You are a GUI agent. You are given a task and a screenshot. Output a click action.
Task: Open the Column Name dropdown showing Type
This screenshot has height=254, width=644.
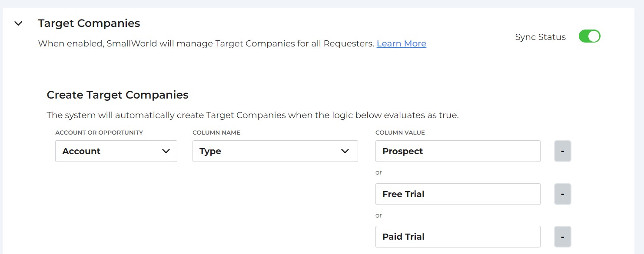pyautogui.click(x=275, y=151)
